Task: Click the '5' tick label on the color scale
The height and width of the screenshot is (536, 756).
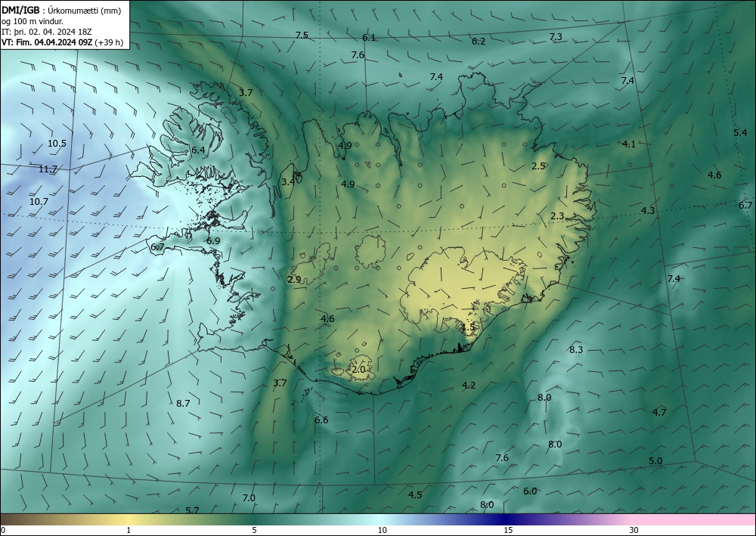Action: (254, 531)
